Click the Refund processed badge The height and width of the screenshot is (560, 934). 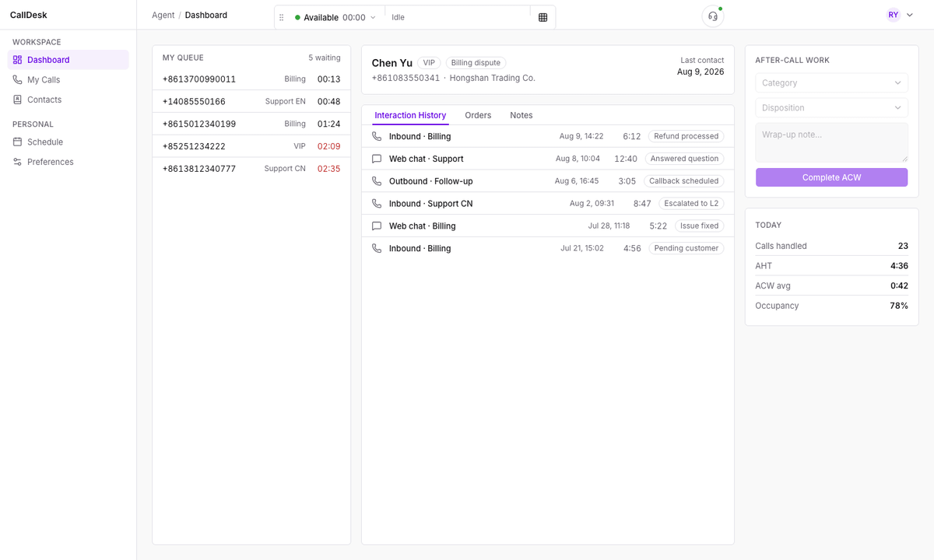click(686, 136)
